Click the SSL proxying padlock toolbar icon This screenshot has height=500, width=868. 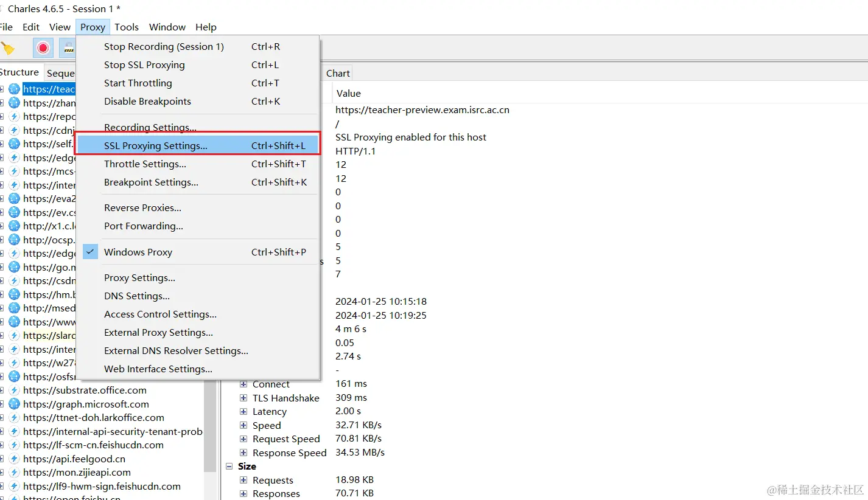68,48
